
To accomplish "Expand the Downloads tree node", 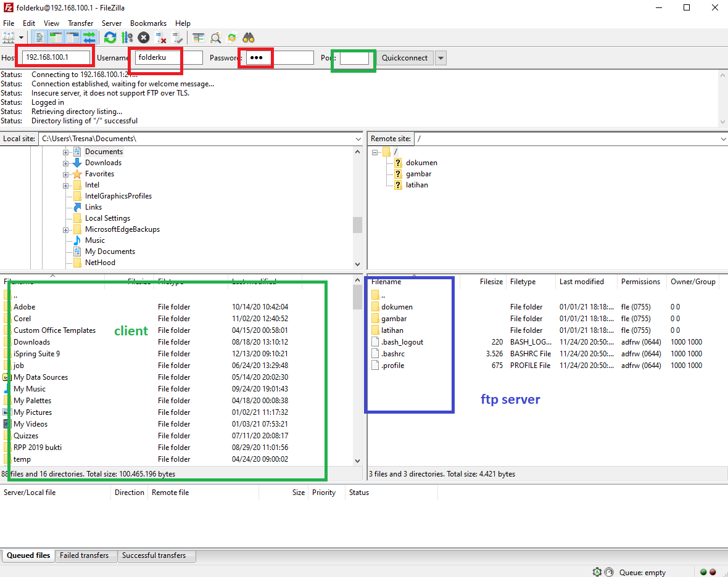I will (65, 163).
